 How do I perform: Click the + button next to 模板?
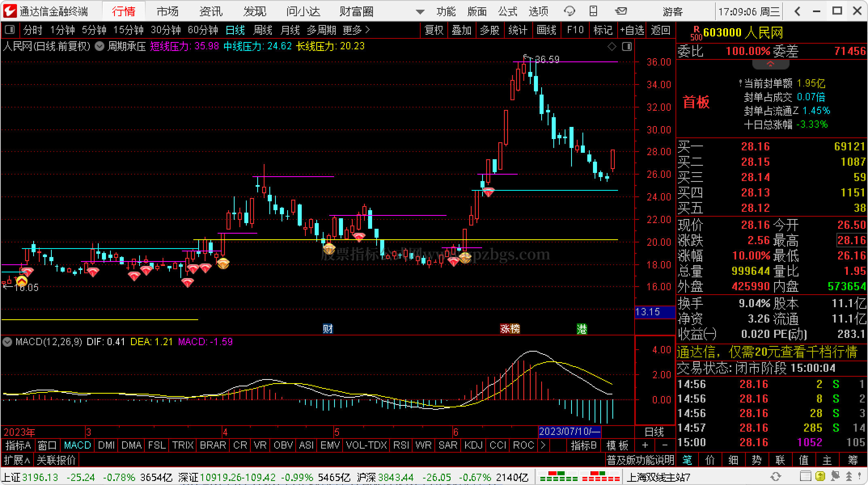click(x=645, y=445)
